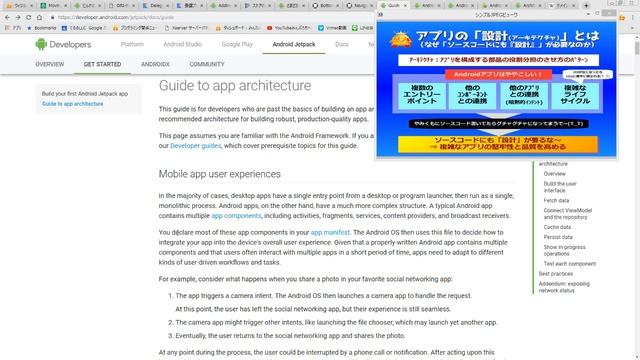This screenshot has width=640, height=360.
Task: Open the Xserver bookmark in the bookmarks bar
Action: (186, 28)
